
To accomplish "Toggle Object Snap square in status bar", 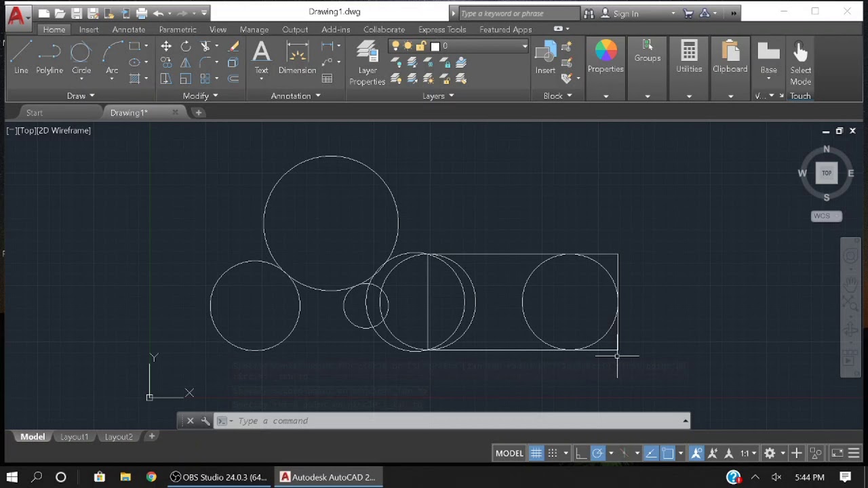I will 667,453.
